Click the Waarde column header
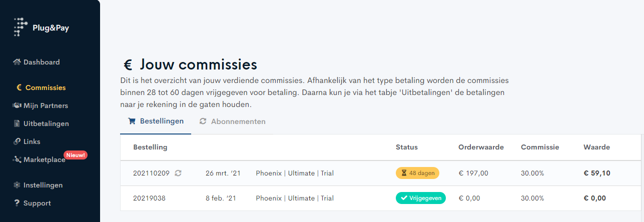644x222 pixels. [596, 147]
